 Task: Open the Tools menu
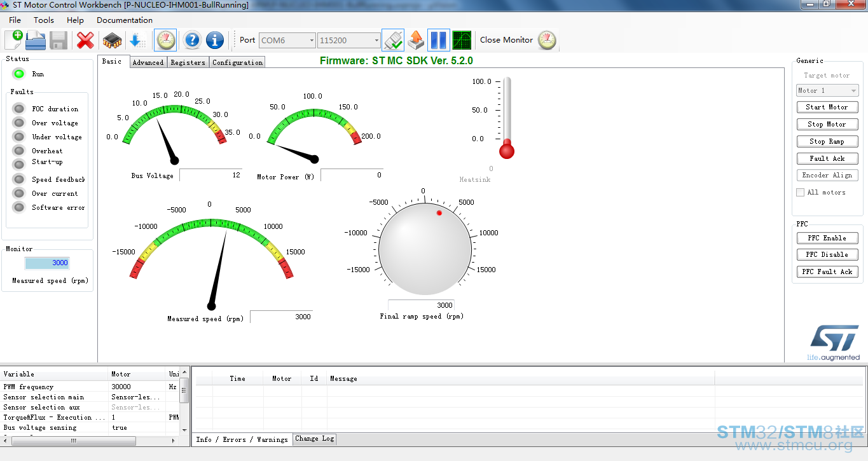(44, 20)
